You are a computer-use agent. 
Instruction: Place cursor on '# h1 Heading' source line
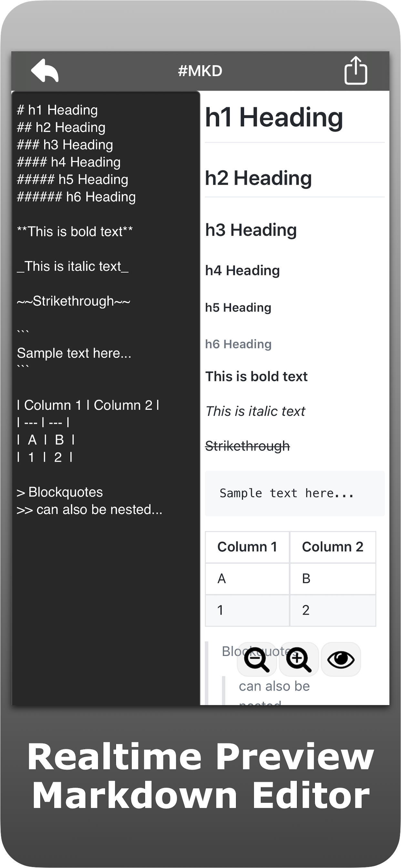[57, 110]
